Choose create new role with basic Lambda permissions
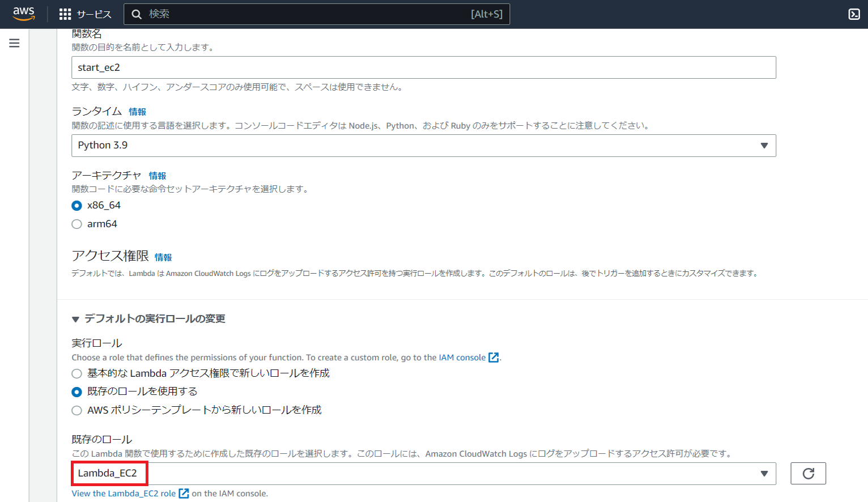This screenshot has width=868, height=502. point(77,373)
